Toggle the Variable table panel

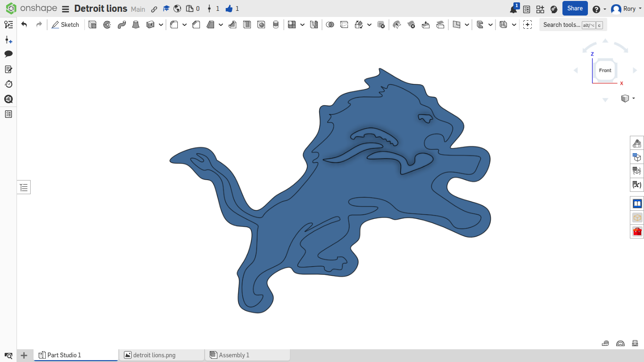[x=637, y=185]
